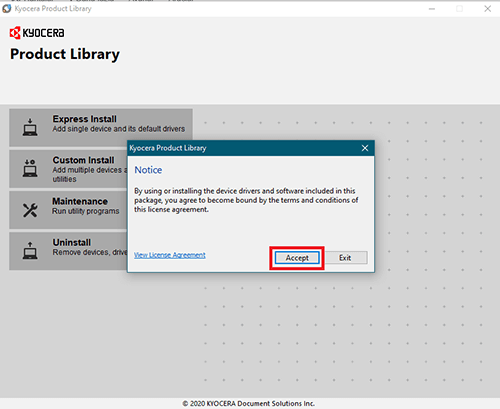Click the Accept button in the Notice dialog
This screenshot has height=409, width=500.
297,258
